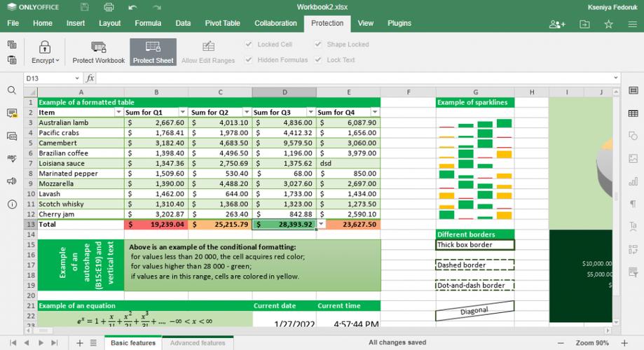The height and width of the screenshot is (350, 644).
Task: Click the Print icon in title bar
Action: (109, 7)
